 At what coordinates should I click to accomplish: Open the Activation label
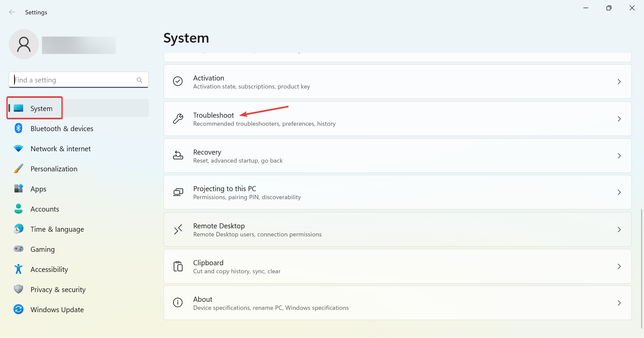click(209, 78)
